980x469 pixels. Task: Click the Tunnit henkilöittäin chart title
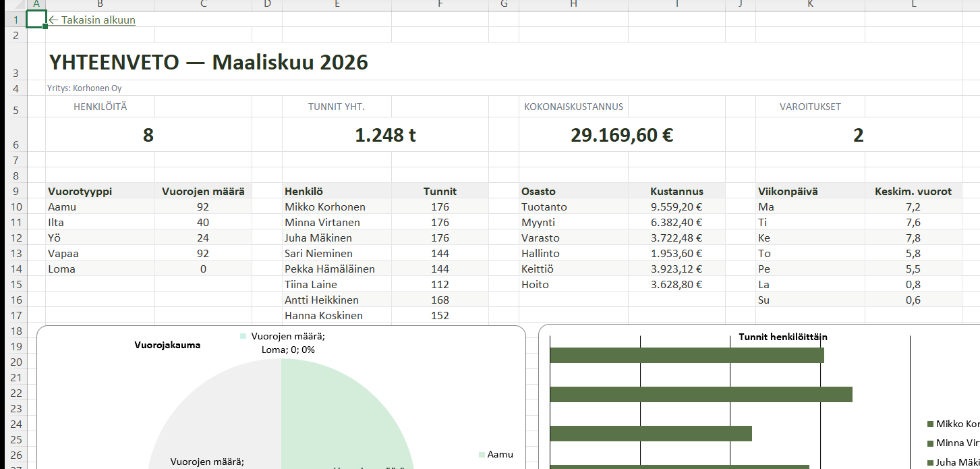[x=782, y=337]
